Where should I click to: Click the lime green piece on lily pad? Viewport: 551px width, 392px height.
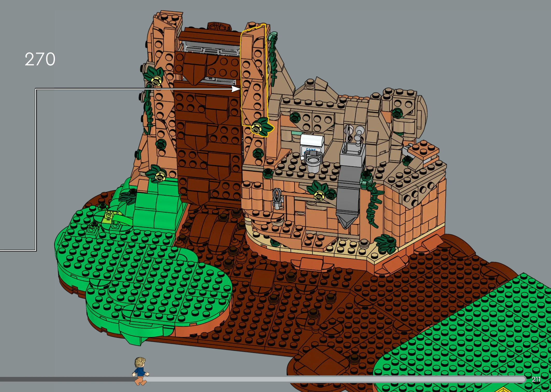click(108, 217)
